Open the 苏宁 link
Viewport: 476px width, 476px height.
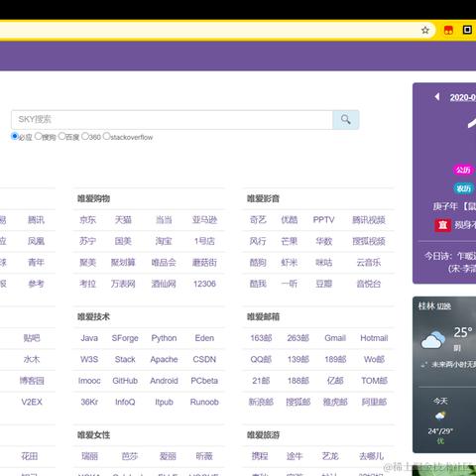click(88, 241)
